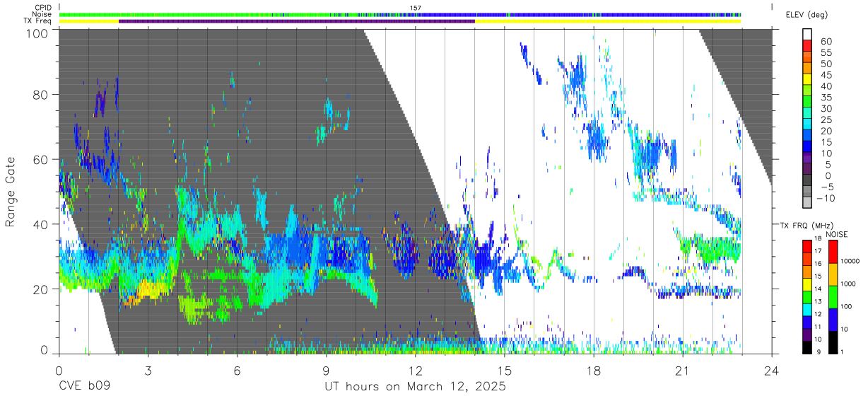868x401 pixels.
Task: Click the NOISE legend value "1000"
Action: click(x=850, y=283)
